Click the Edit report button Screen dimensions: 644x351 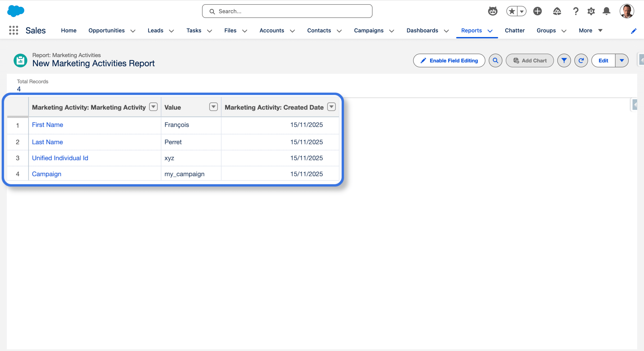603,61
